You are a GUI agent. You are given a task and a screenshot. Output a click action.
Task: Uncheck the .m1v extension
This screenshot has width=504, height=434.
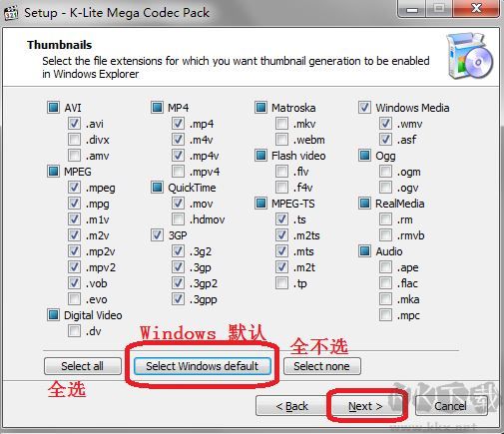pyautogui.click(x=74, y=219)
